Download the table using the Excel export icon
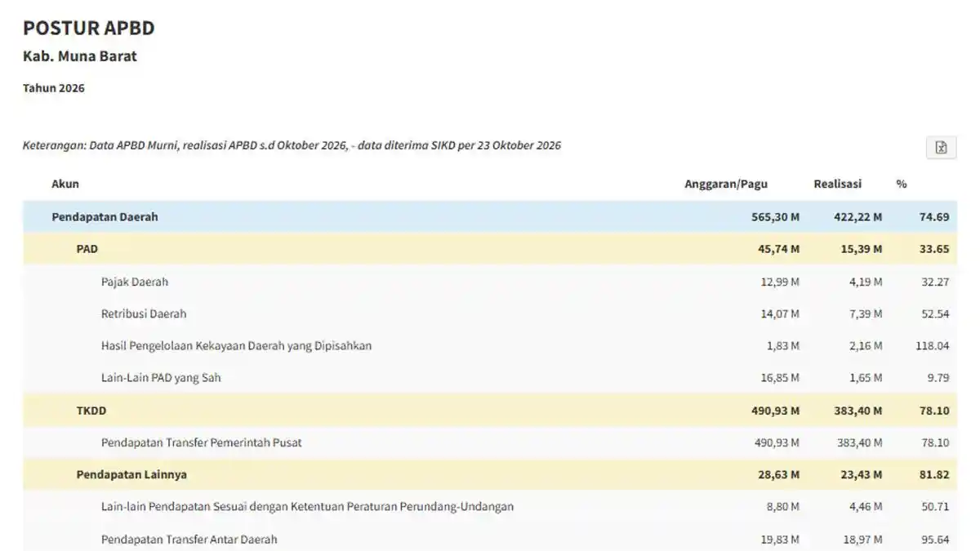This screenshot has height=551, width=980. click(941, 147)
